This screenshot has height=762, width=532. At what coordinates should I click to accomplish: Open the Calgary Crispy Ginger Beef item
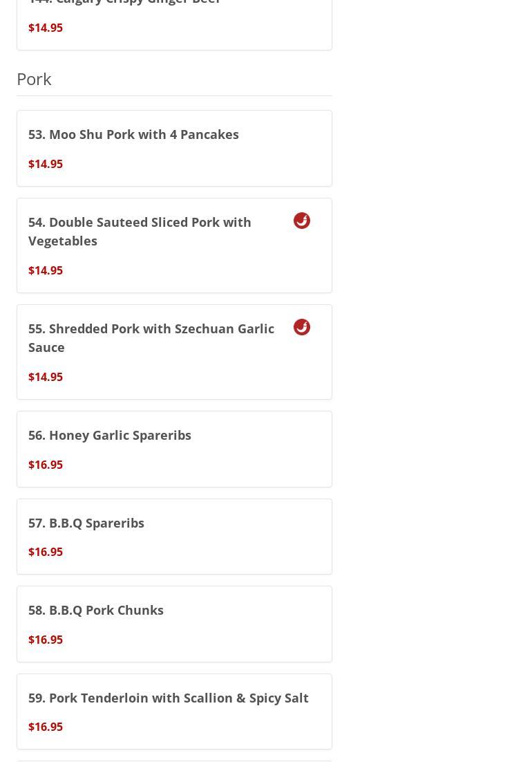point(124,2)
